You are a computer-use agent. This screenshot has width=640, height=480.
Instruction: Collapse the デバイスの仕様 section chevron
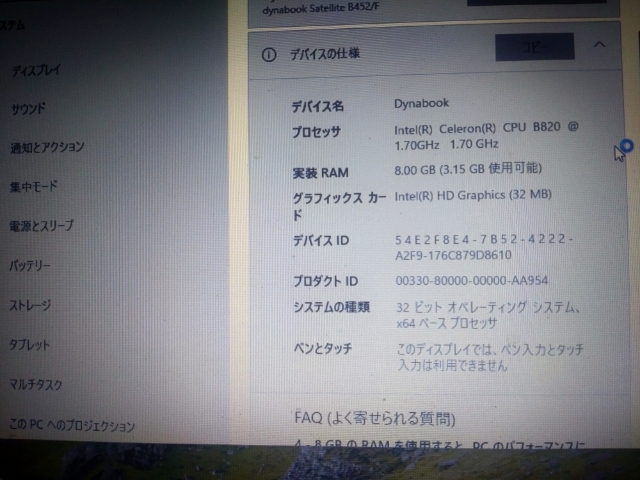599,44
